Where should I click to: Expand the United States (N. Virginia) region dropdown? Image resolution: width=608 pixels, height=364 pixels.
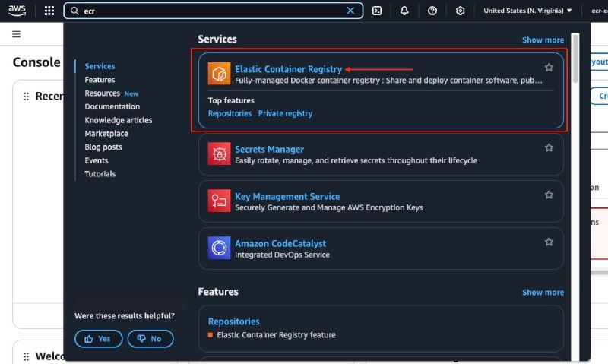pyautogui.click(x=527, y=11)
